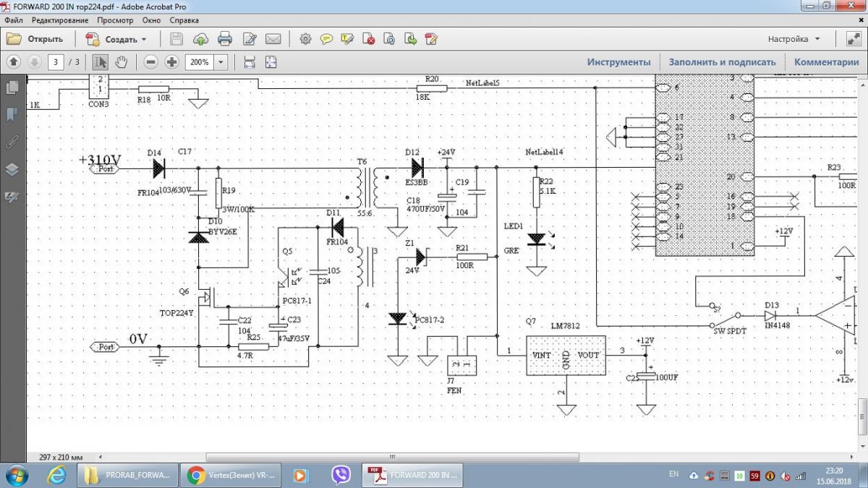868x488 pixels.
Task: Add a sticky note comment
Action: (x=326, y=39)
